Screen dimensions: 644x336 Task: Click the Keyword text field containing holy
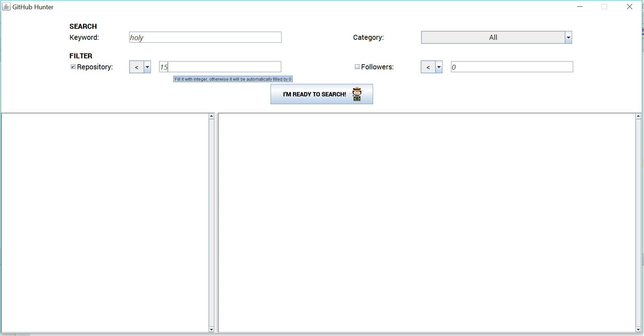click(205, 37)
